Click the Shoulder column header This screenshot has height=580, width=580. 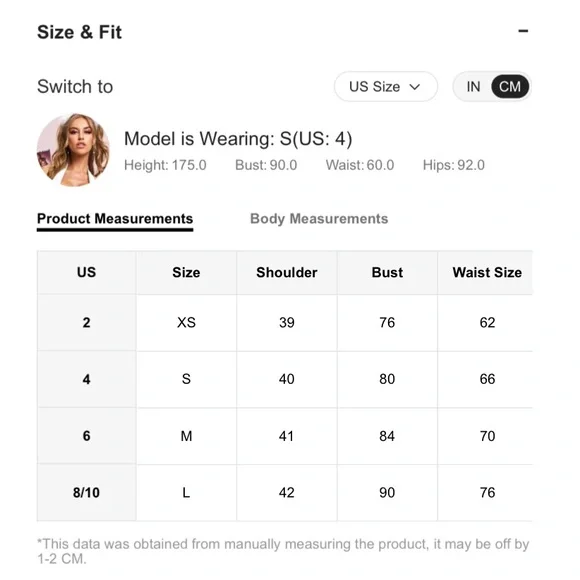[x=287, y=273]
